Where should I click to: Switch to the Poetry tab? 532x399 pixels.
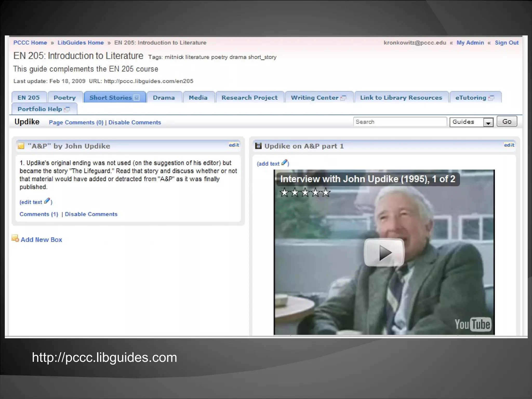65,97
